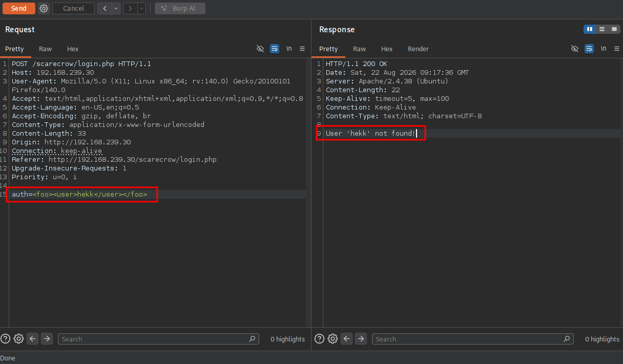Focus the Request search field

tap(158, 339)
